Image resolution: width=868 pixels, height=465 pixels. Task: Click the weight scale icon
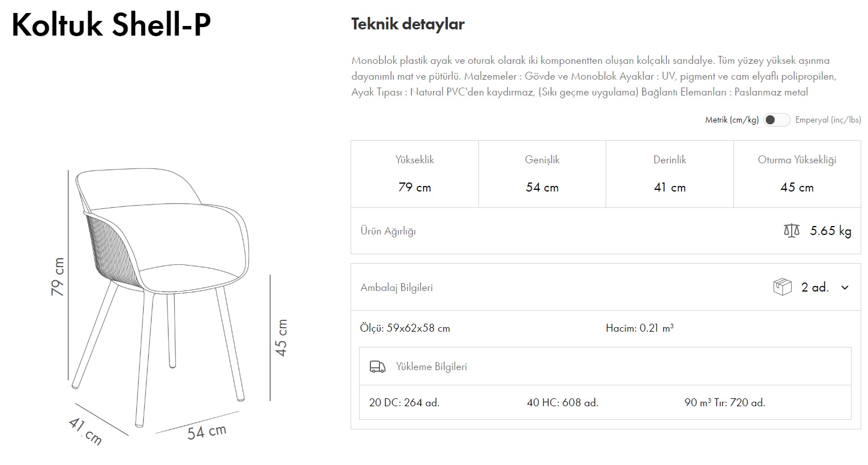pyautogui.click(x=792, y=231)
